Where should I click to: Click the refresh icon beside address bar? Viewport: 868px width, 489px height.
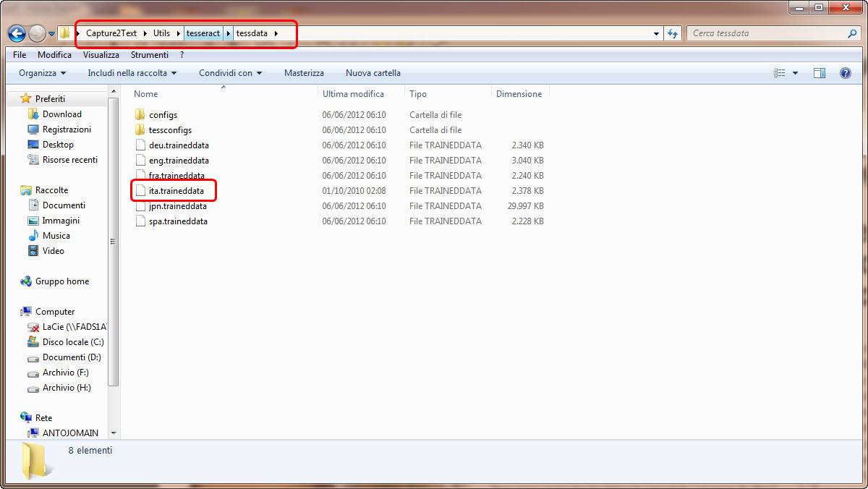coord(673,33)
